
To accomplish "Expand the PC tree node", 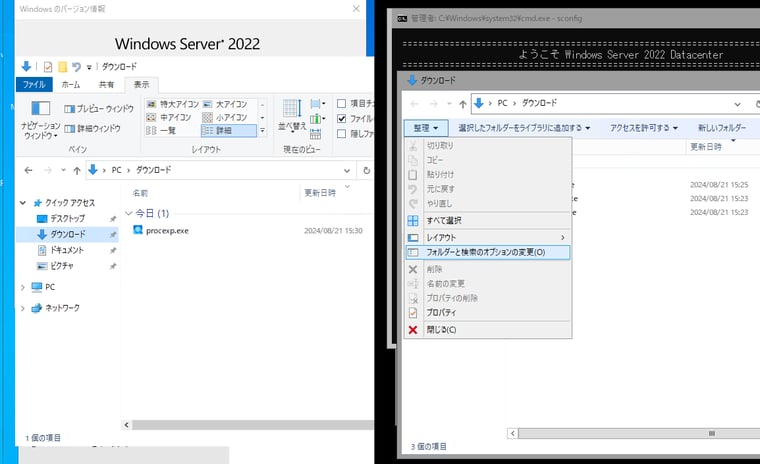I will 23,287.
